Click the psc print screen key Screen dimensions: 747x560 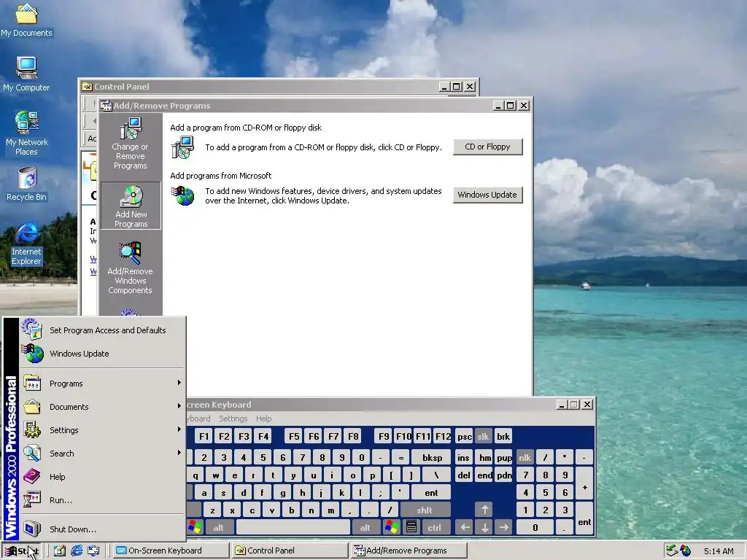[x=464, y=436]
